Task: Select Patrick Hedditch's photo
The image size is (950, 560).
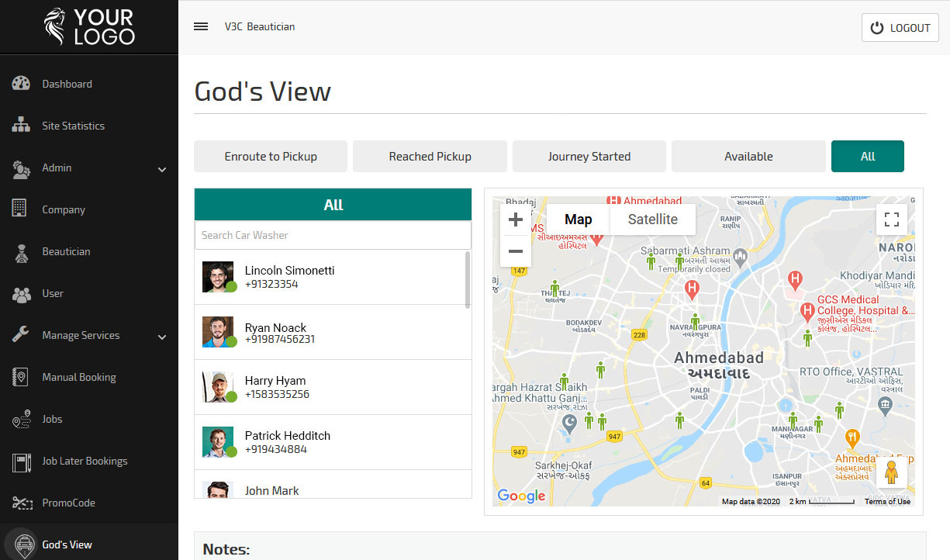Action: 218,442
